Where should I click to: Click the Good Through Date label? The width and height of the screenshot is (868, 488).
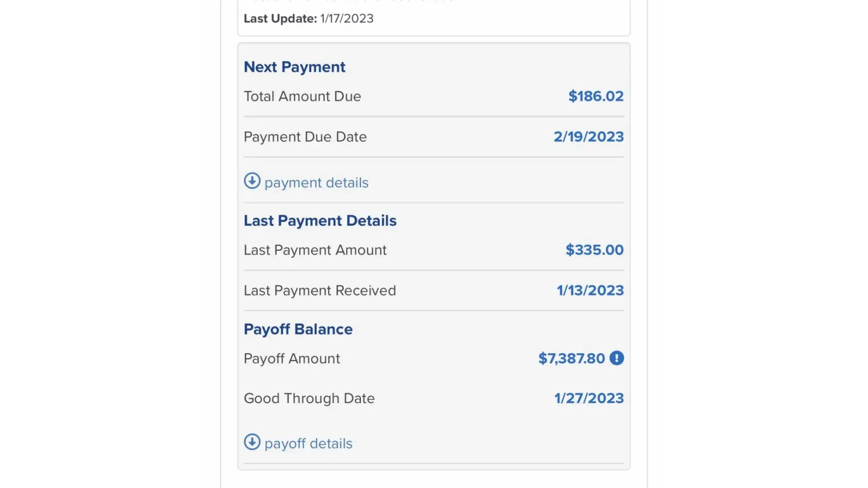[309, 399]
